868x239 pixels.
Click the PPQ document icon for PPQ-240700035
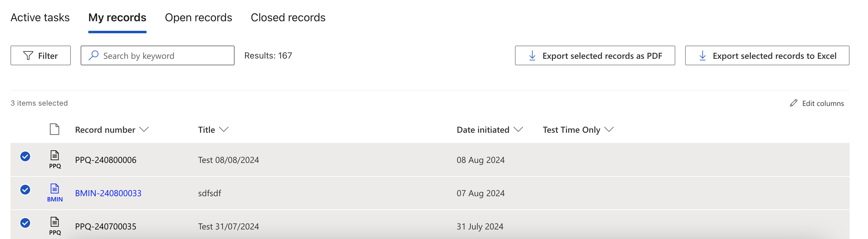(x=54, y=222)
